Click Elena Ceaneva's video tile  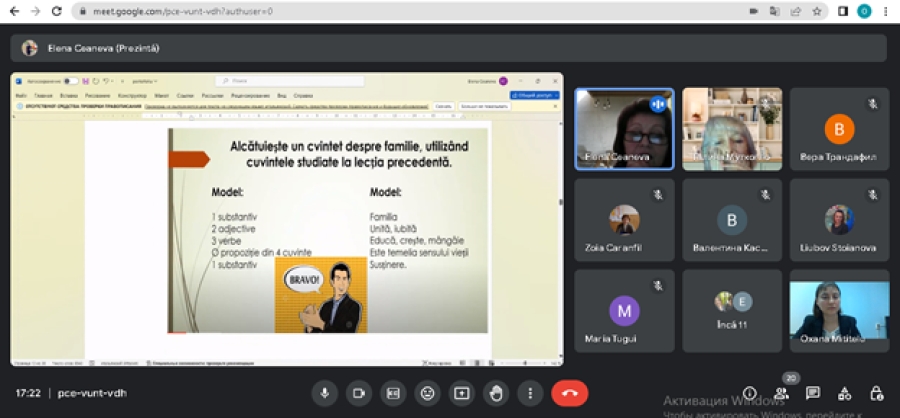pyautogui.click(x=624, y=129)
